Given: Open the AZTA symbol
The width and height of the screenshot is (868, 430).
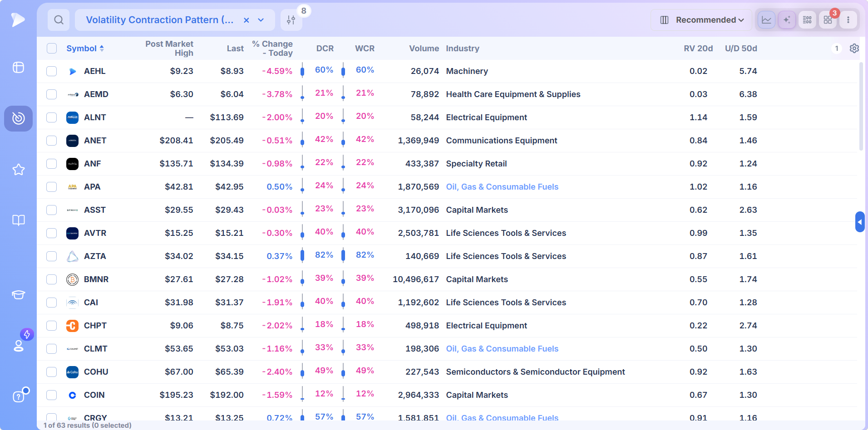Looking at the screenshot, I should click(x=95, y=256).
